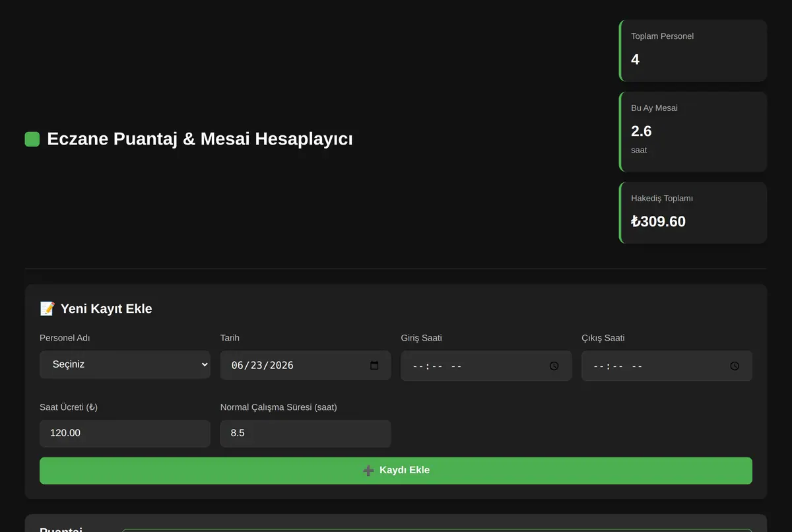Screen dimensions: 792x532
Task: Click the Normal Çalışma Süresi (saat) label
Action: (x=279, y=407)
